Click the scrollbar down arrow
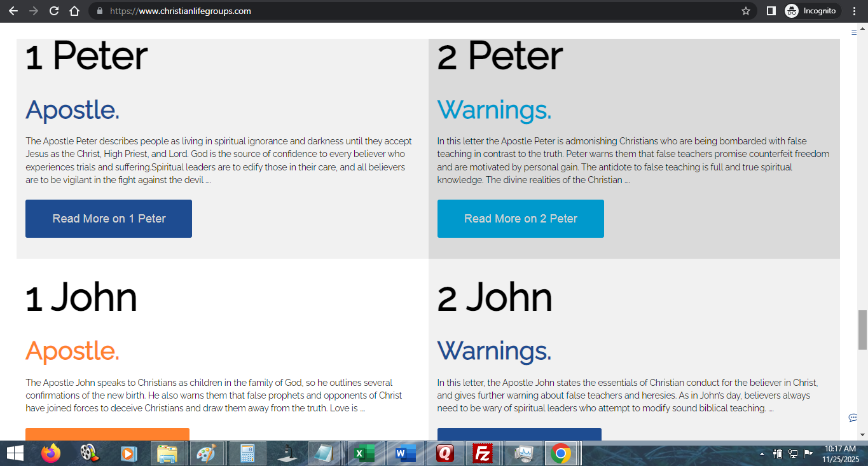Screen dimensions: 868x466 (862, 435)
